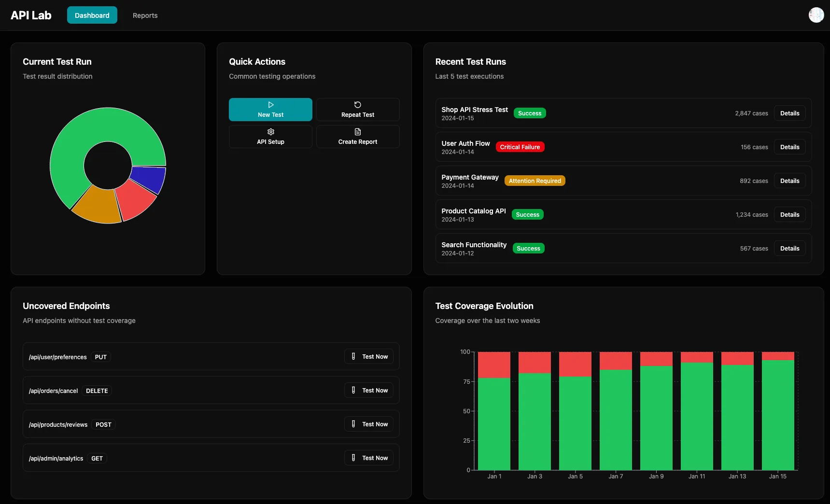The width and height of the screenshot is (830, 504).
Task: Select the Dashboard tab
Action: click(x=92, y=15)
